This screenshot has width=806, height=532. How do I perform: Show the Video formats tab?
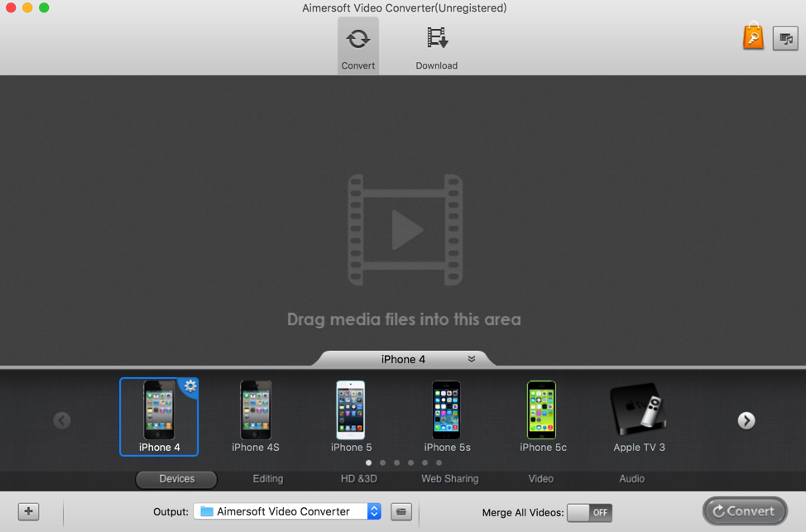540,479
